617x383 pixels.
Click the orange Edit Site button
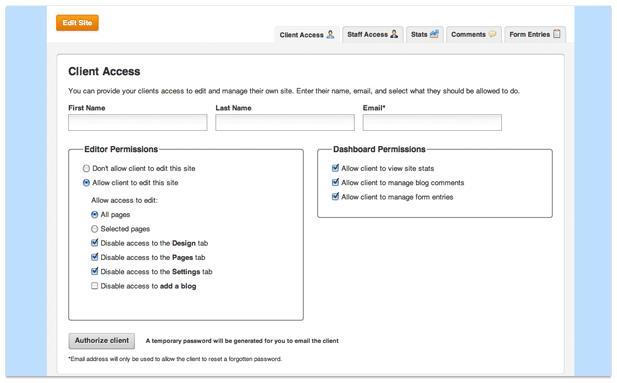point(77,23)
